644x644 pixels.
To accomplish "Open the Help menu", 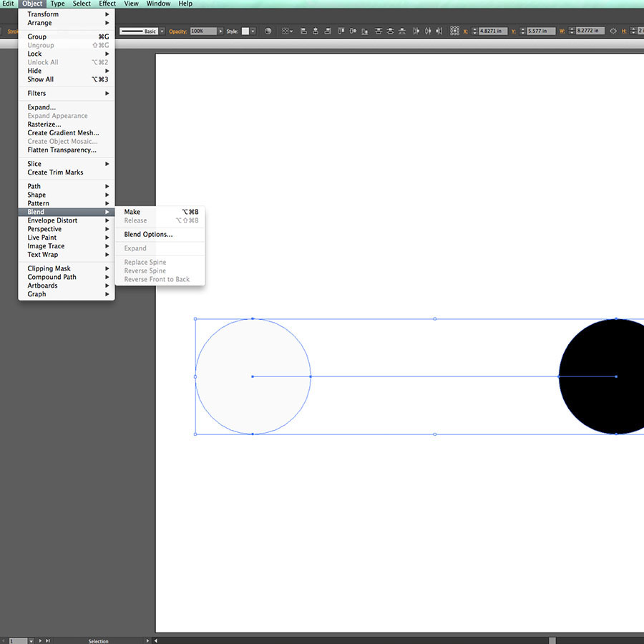I will (x=185, y=4).
